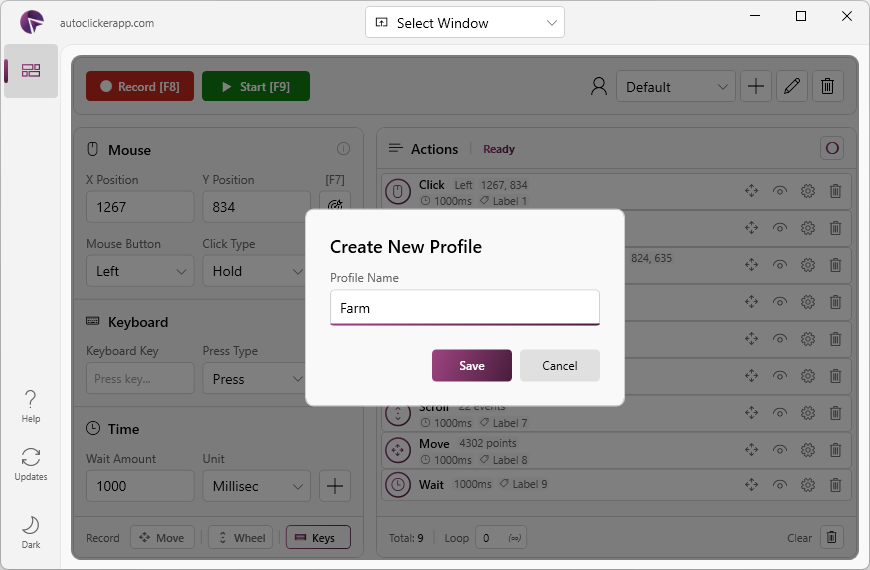The height and width of the screenshot is (570, 870).
Task: Toggle Move recording option
Action: [x=162, y=537]
